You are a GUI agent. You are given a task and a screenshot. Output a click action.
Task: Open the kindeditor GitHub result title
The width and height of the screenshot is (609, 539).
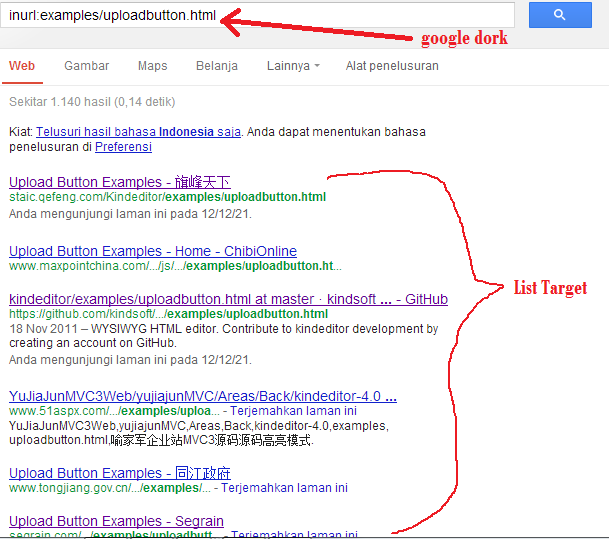click(228, 299)
